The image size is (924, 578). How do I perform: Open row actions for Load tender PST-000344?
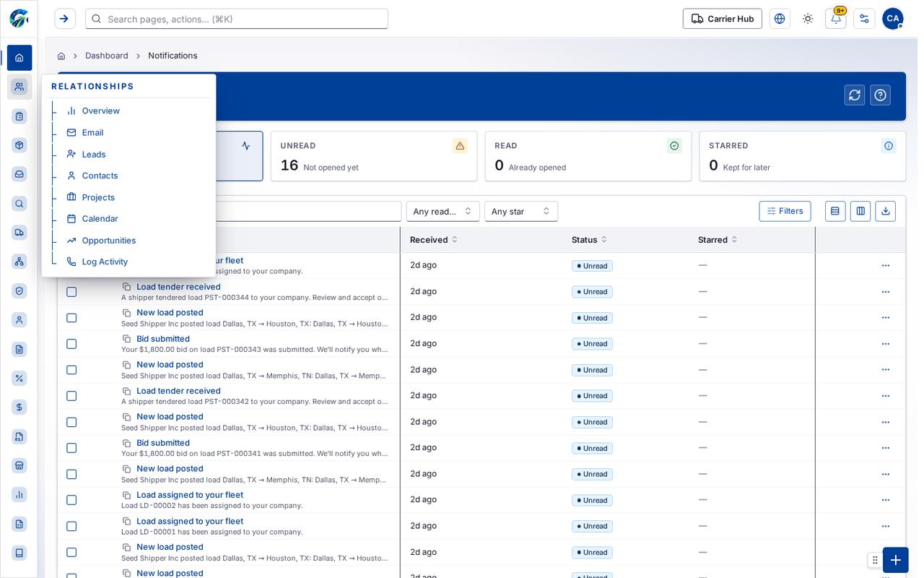pyautogui.click(x=886, y=292)
